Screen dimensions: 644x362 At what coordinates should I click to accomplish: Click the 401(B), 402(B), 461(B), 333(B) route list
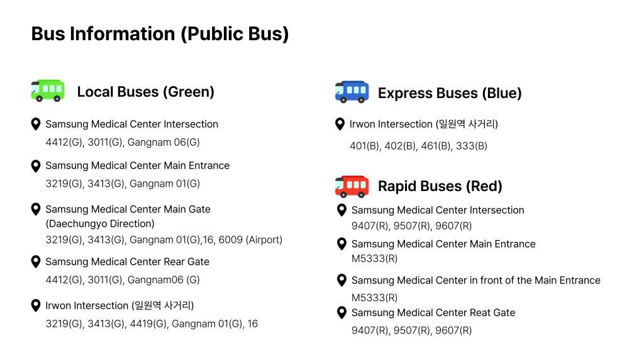point(418,146)
